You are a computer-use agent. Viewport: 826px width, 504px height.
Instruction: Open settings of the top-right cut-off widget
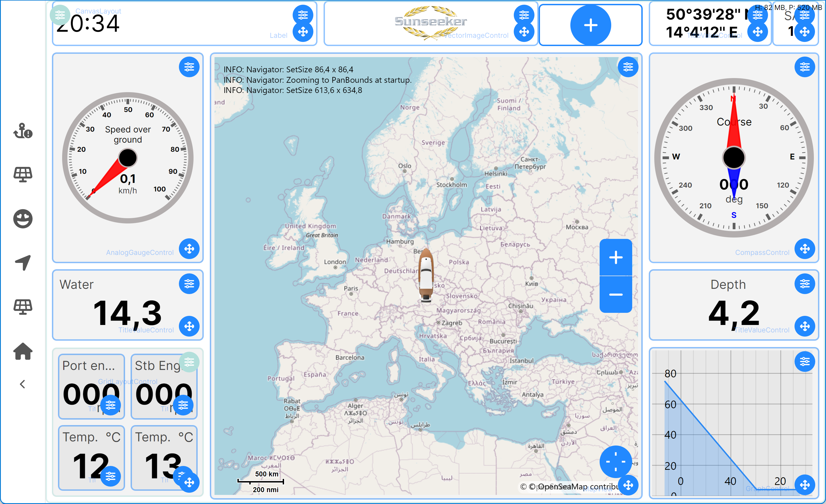click(x=804, y=15)
